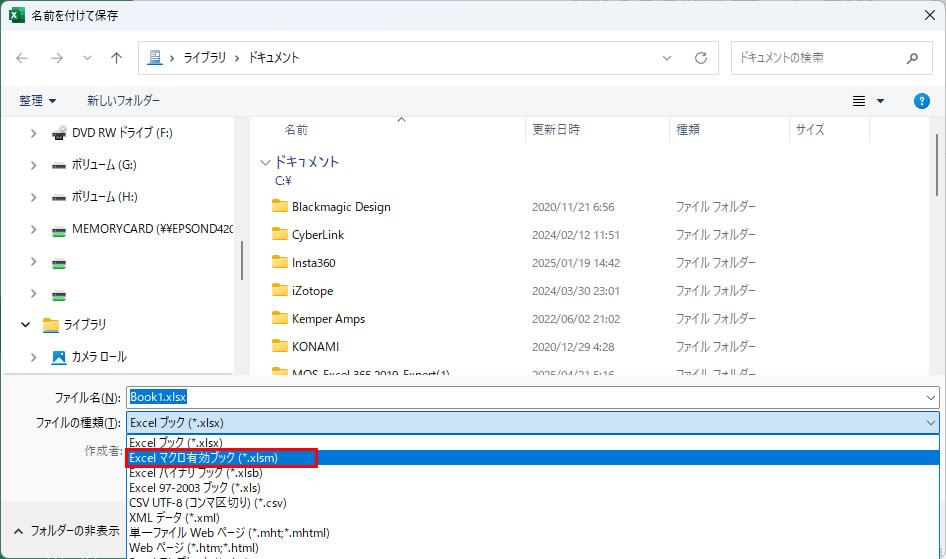Choose Excel ブック (*.xlsx) list option

pyautogui.click(x=533, y=443)
